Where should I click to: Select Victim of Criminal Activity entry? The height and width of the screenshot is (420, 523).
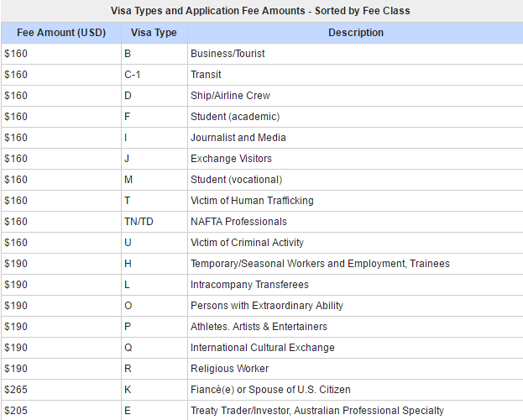pyautogui.click(x=247, y=243)
